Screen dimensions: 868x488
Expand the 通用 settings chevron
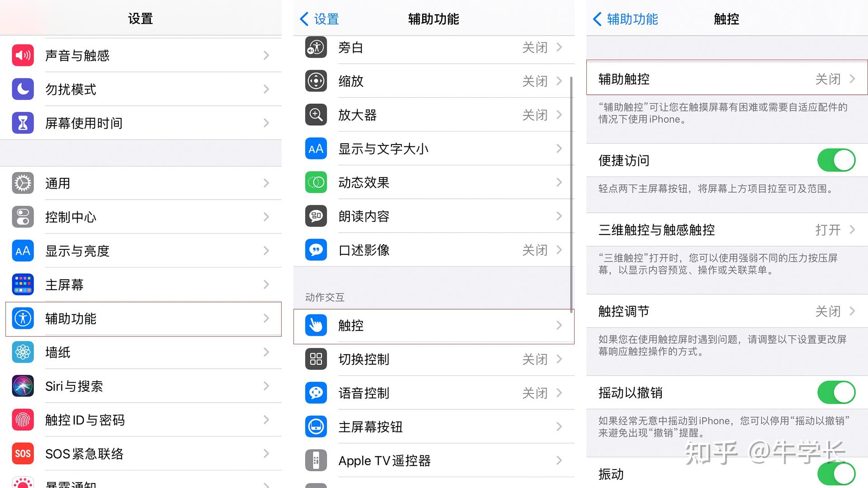[266, 183]
